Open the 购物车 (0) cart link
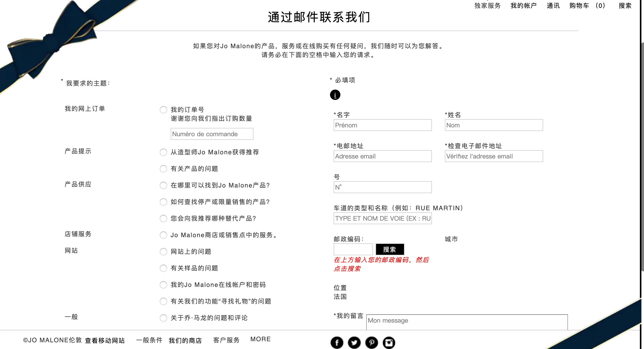This screenshot has height=349, width=644. [587, 5]
